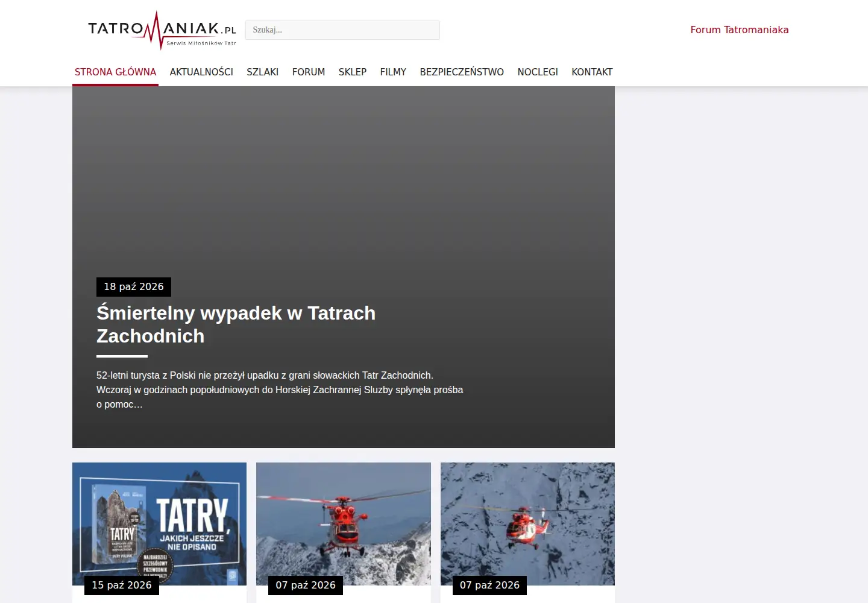
Task: Open the Kontakt page
Action: (x=592, y=72)
